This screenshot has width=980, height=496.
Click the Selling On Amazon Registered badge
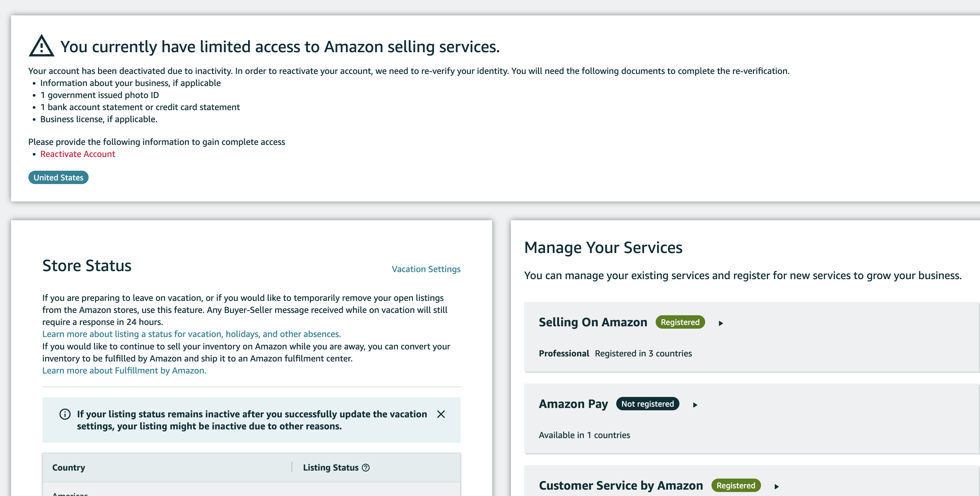[680, 322]
